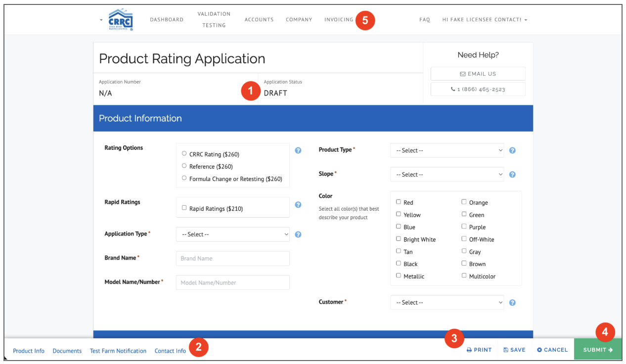Check the Red color box
The height and width of the screenshot is (364, 626).
point(399,202)
